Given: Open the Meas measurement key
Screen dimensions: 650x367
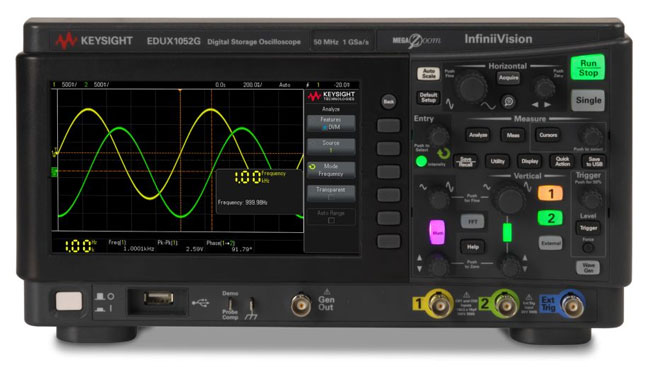Looking at the screenshot, I should pyautogui.click(x=513, y=135).
